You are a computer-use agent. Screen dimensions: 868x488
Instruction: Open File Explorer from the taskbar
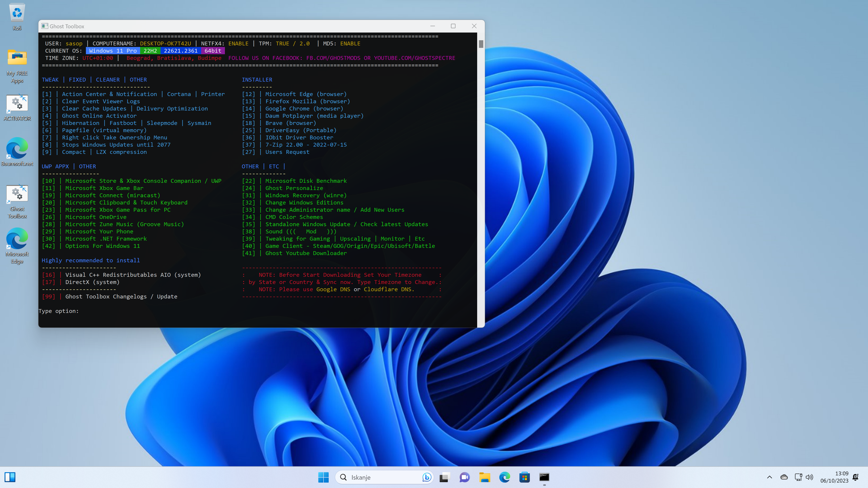pyautogui.click(x=485, y=477)
